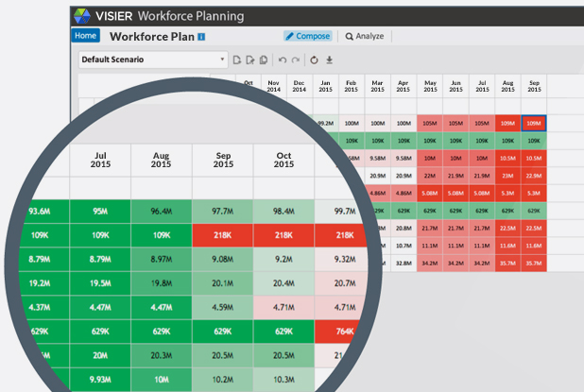Screen dimensions: 584x392
Task: Select the 32.8M cell under Apr 2015
Action: click(x=404, y=264)
